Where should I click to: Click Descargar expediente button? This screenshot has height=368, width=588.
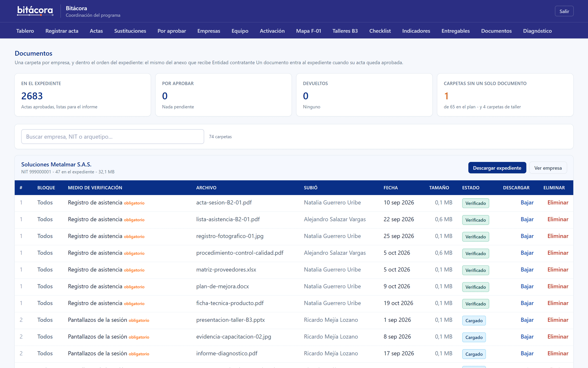point(497,168)
